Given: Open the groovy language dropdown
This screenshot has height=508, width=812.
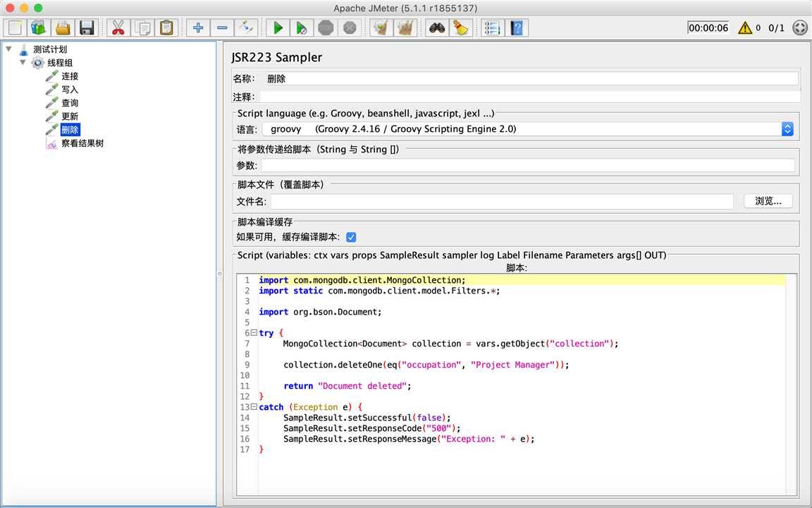Looking at the screenshot, I should tap(787, 129).
